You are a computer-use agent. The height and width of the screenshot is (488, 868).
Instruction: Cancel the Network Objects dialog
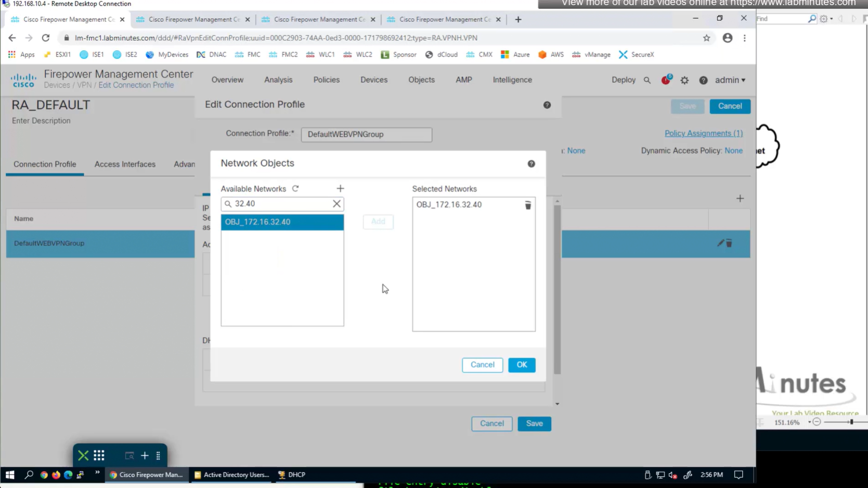(x=482, y=365)
